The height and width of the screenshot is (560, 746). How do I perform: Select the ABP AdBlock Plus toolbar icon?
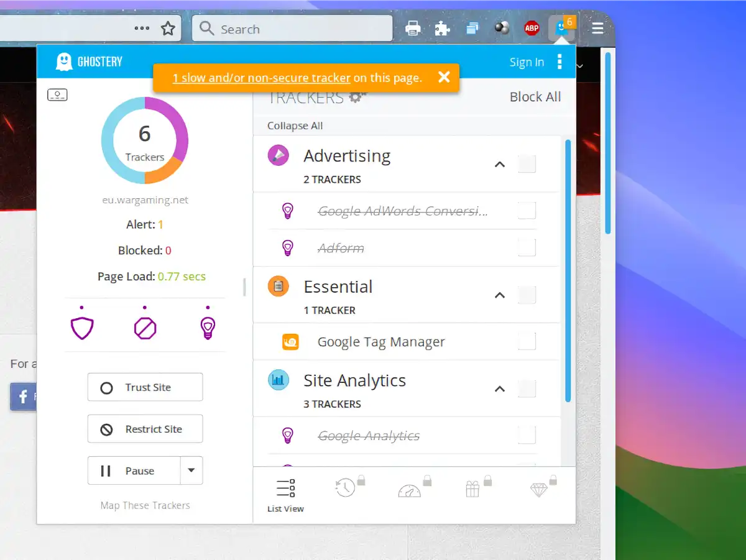pyautogui.click(x=532, y=27)
